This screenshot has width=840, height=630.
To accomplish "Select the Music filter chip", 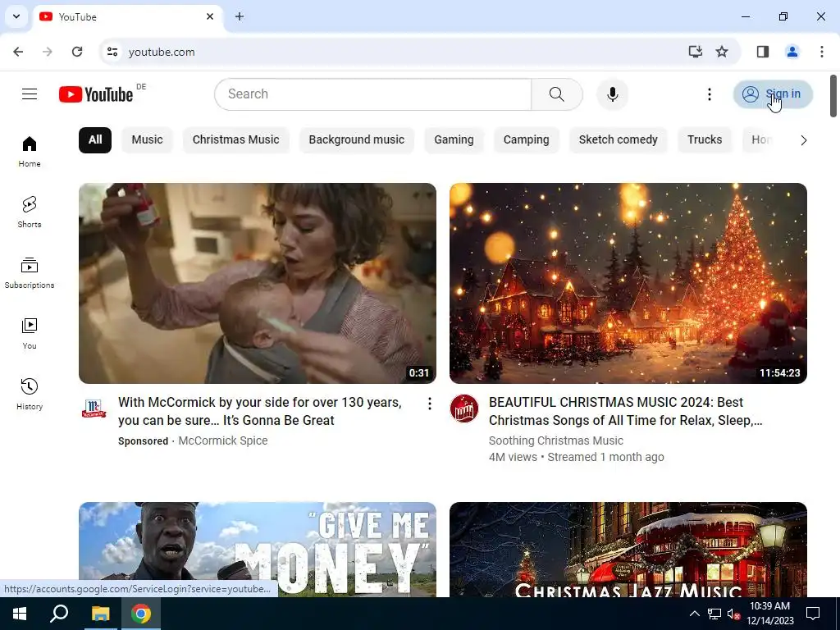I will pyautogui.click(x=147, y=139).
